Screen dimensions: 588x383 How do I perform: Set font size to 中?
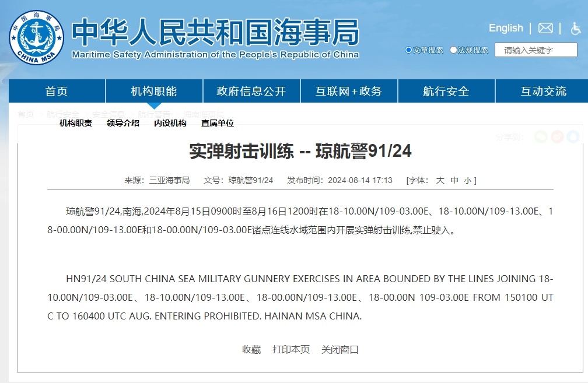click(454, 180)
